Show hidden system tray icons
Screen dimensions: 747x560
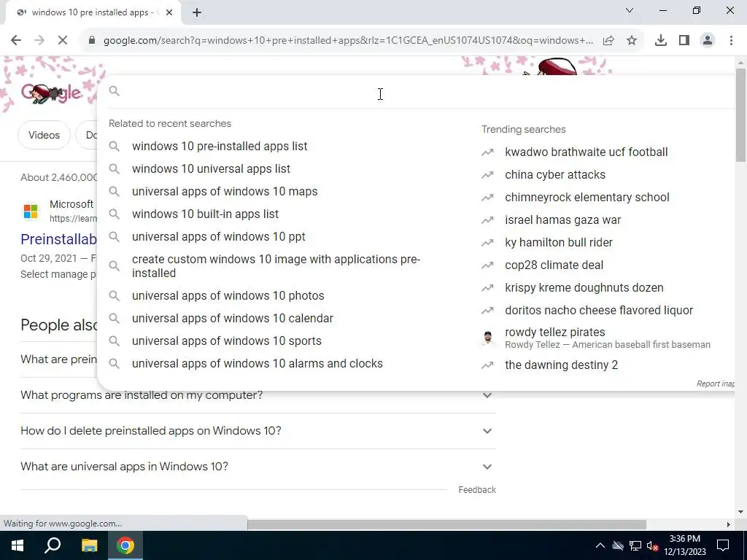600,545
